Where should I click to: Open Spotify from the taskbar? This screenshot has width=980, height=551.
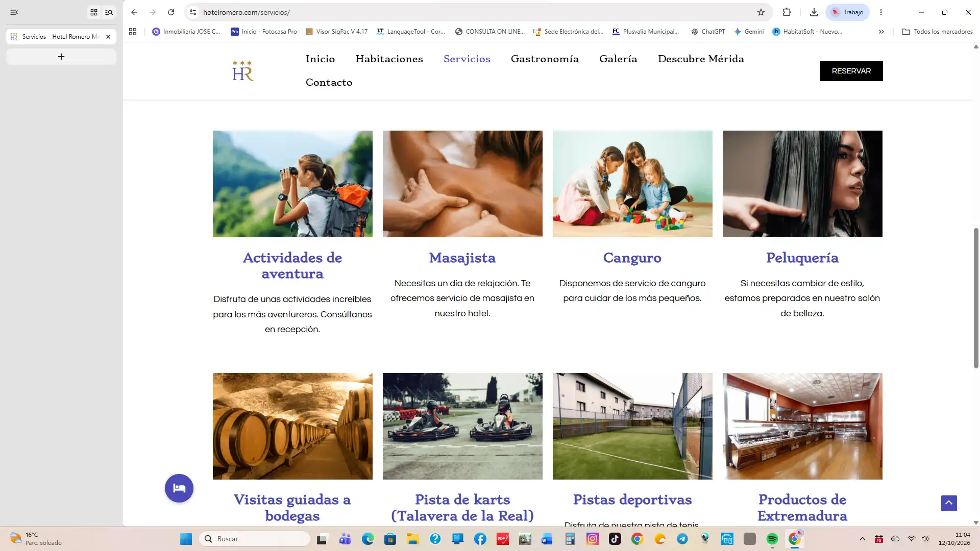click(x=772, y=539)
